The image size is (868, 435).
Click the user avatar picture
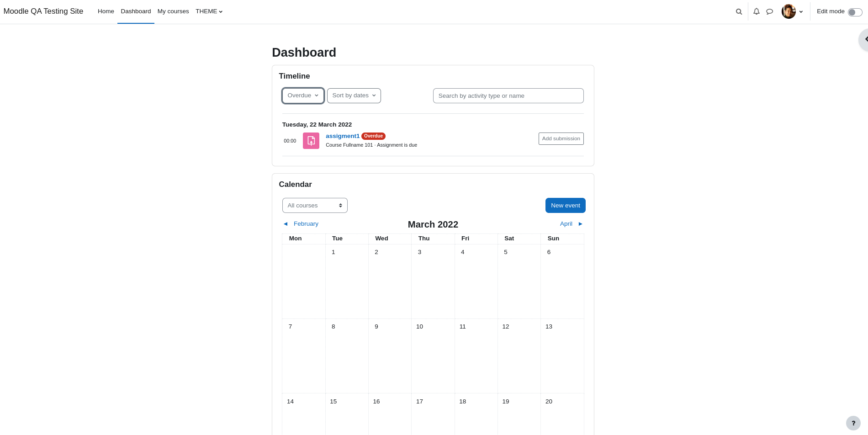click(789, 11)
